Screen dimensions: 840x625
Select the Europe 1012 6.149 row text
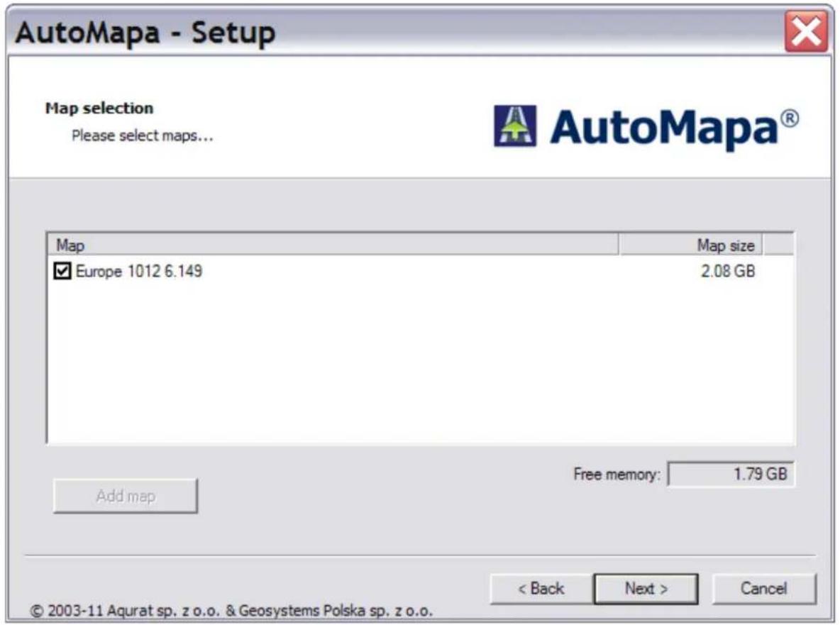coord(139,271)
